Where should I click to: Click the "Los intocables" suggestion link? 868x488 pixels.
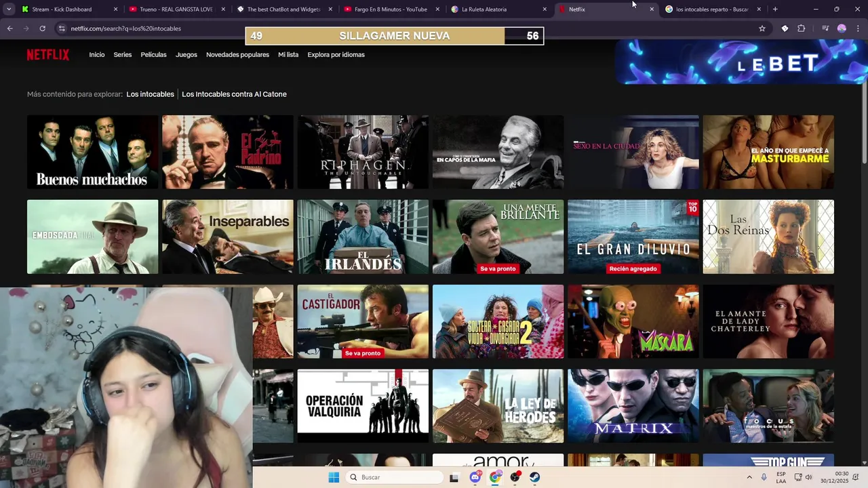coord(150,94)
